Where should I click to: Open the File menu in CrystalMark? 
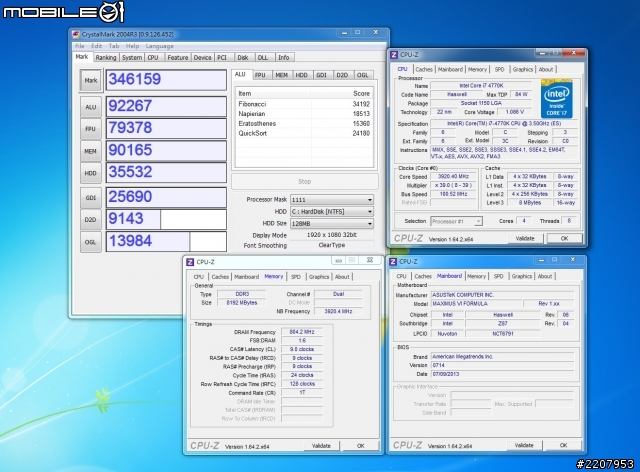point(80,46)
